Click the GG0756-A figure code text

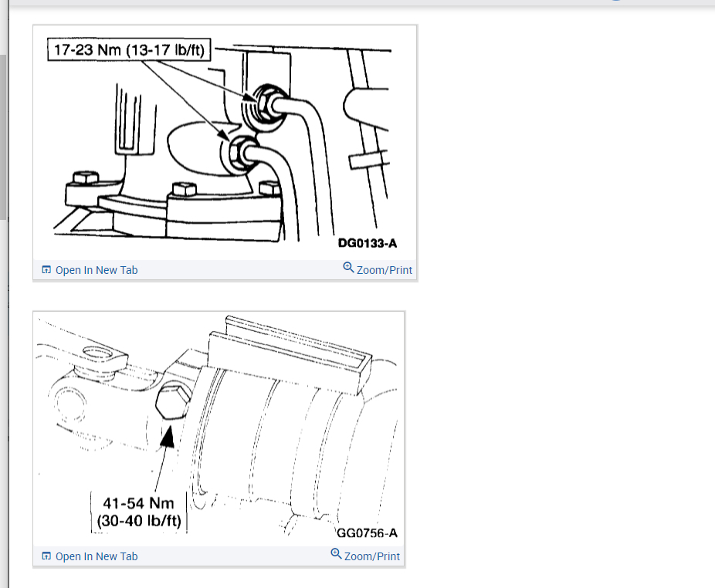point(367,533)
